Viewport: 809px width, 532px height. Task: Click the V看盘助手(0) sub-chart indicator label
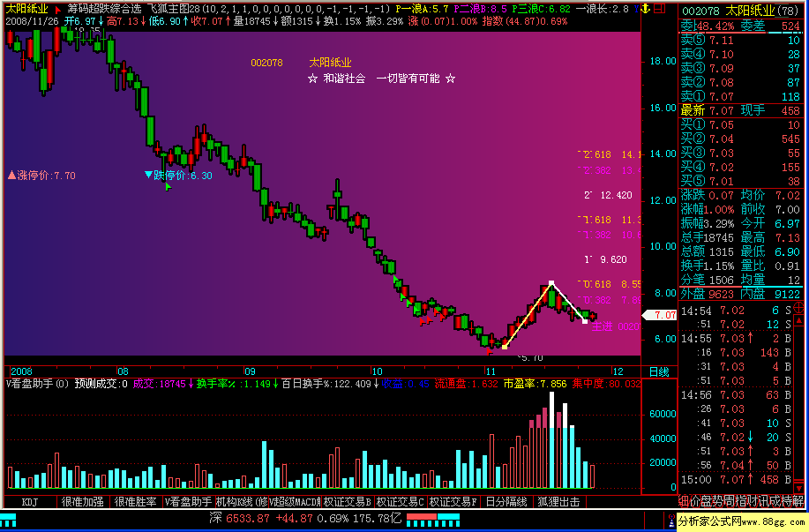coord(37,384)
